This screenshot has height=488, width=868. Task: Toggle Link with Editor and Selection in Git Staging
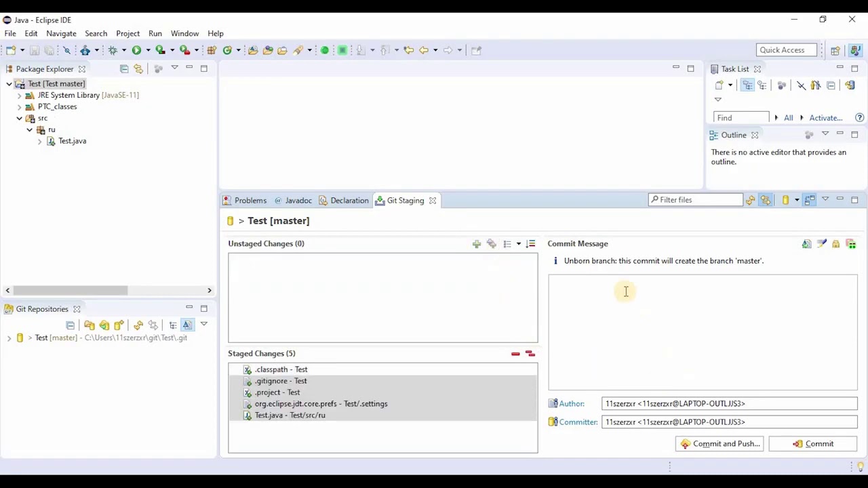766,200
